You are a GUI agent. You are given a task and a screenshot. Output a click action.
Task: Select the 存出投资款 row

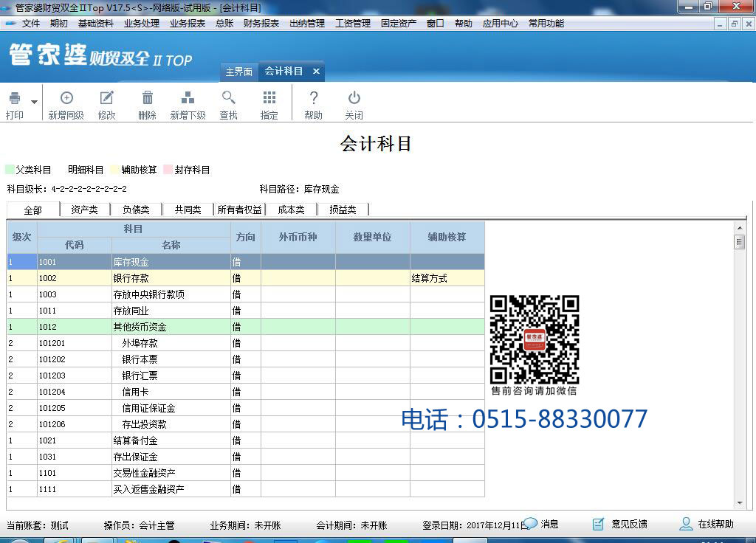tap(246, 424)
